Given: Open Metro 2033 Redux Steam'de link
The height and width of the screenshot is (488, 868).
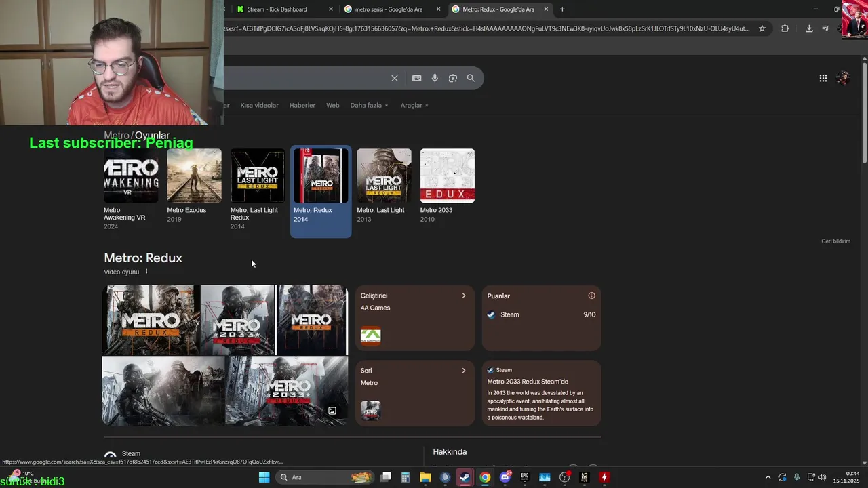Looking at the screenshot, I should click(x=528, y=382).
